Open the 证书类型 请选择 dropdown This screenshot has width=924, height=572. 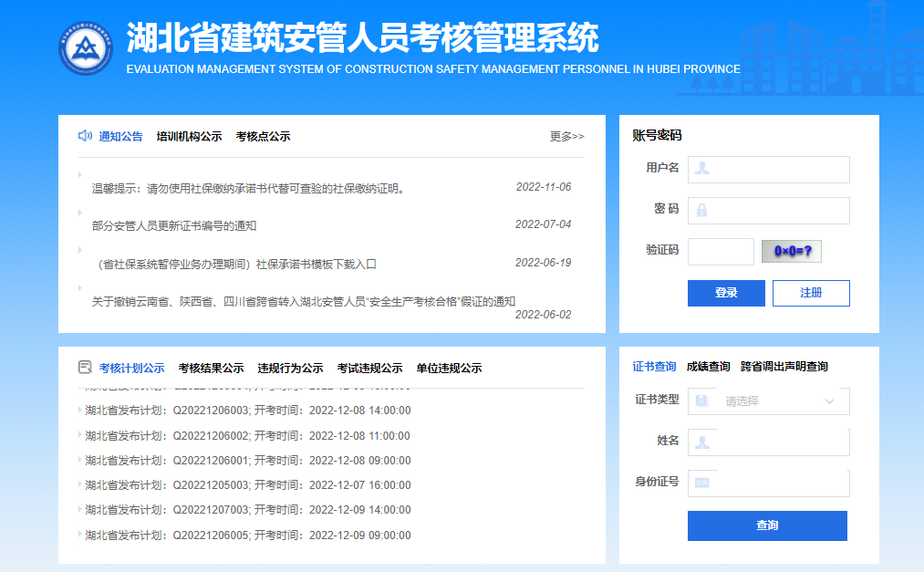pyautogui.click(x=768, y=401)
